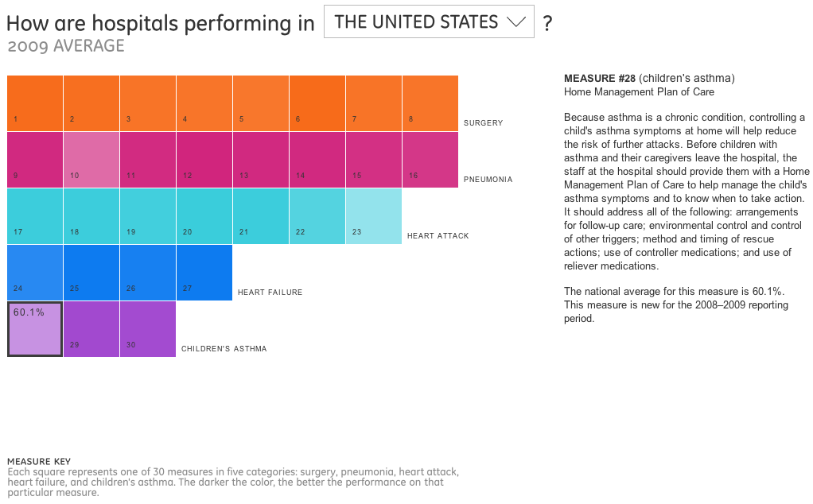Click pneumonia measure square 16

pos(430,160)
